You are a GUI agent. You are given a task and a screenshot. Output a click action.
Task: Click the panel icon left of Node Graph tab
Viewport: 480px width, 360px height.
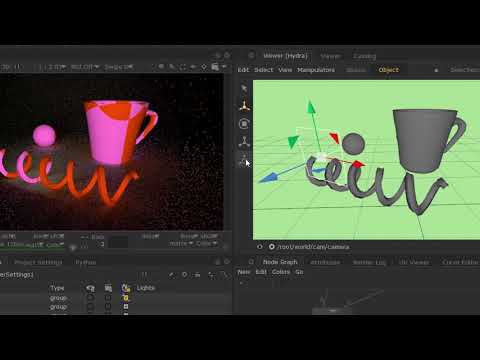(x=251, y=262)
